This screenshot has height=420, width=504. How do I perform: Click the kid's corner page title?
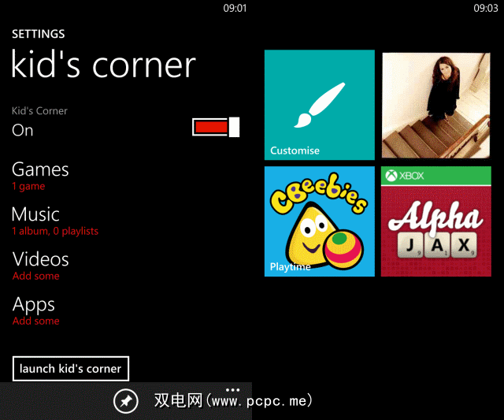tap(103, 64)
